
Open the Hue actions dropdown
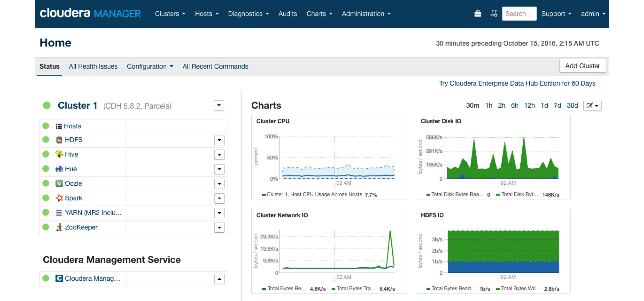[x=219, y=169]
